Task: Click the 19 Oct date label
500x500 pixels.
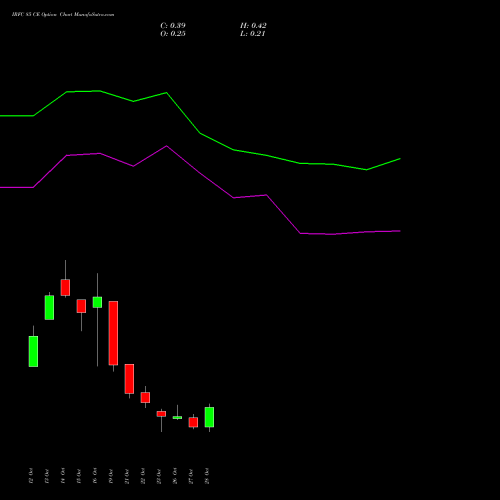Action: point(111,476)
